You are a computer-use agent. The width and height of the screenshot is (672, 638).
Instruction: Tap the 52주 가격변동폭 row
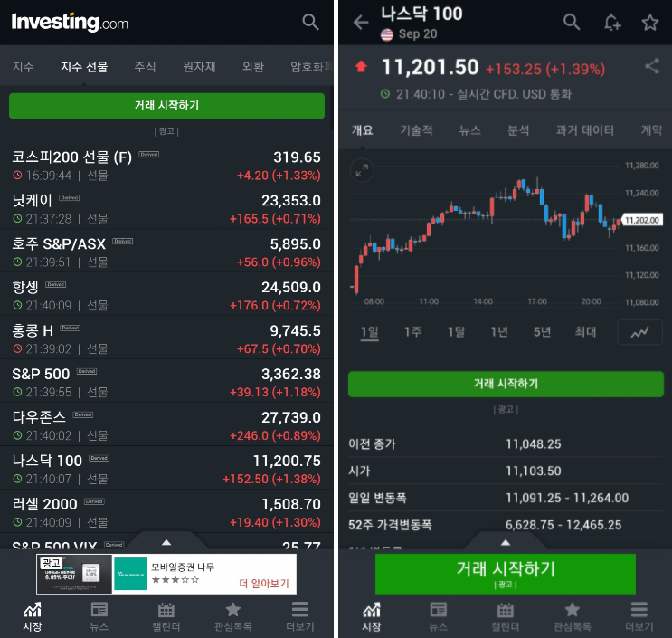click(x=506, y=525)
